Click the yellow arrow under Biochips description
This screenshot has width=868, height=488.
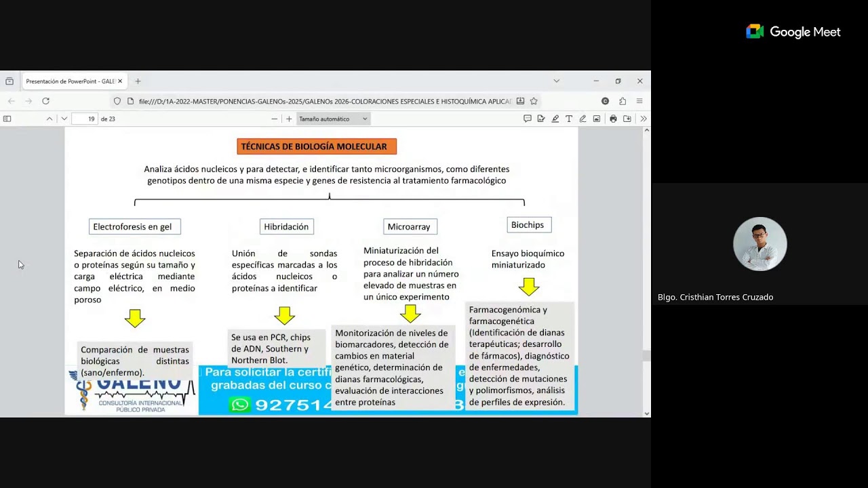529,287
